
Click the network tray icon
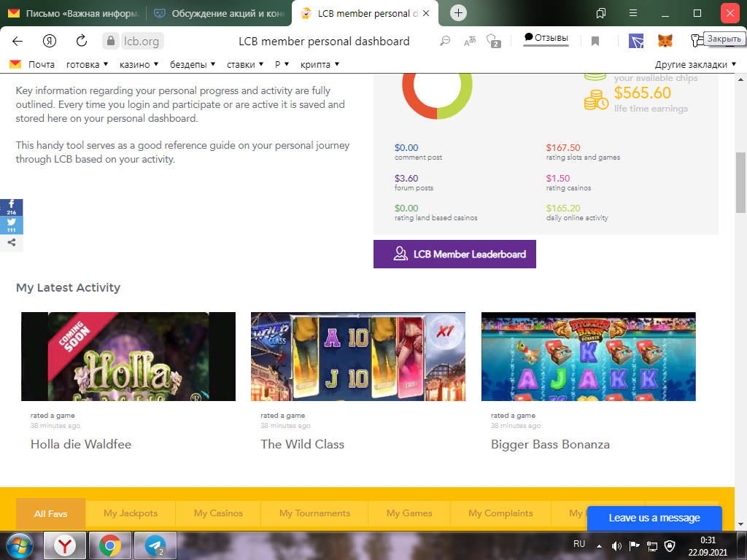[x=651, y=545]
